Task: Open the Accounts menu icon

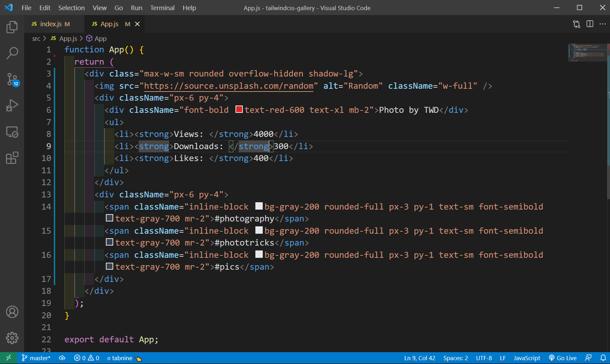Action: 12,312
